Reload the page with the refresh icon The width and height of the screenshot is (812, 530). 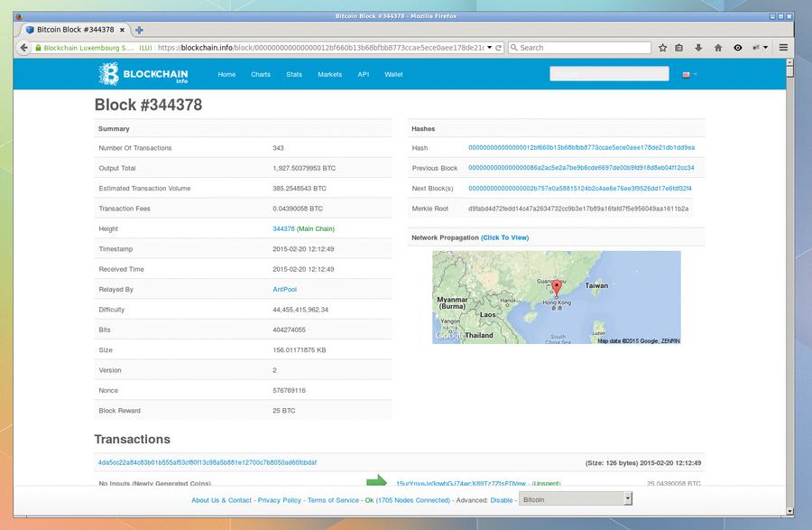(498, 48)
